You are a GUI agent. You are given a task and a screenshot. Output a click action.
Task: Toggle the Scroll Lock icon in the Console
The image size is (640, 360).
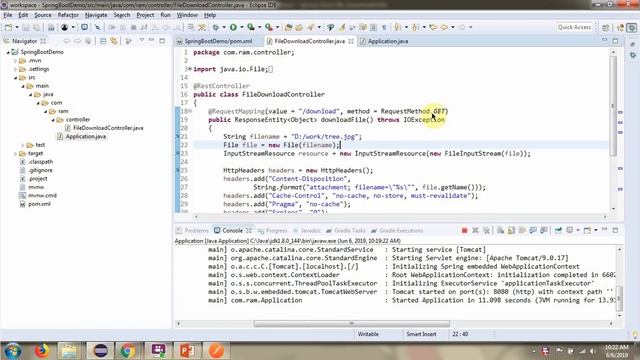click(511, 231)
